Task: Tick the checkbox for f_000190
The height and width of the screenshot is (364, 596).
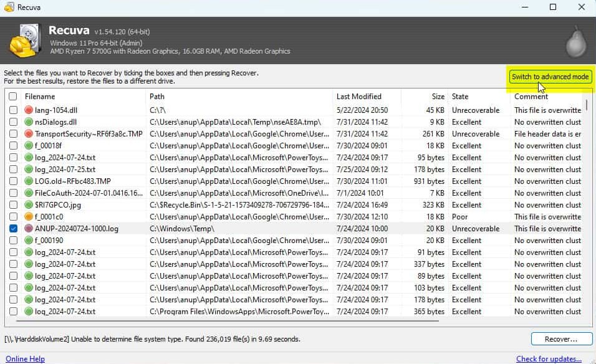Action: coord(13,240)
